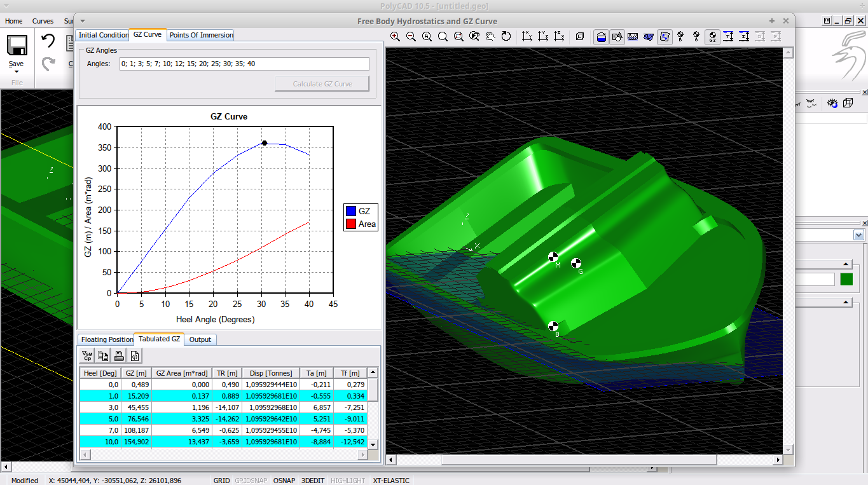868x485 pixels.
Task: Toggle the GZ marker button
Action: (x=712, y=37)
